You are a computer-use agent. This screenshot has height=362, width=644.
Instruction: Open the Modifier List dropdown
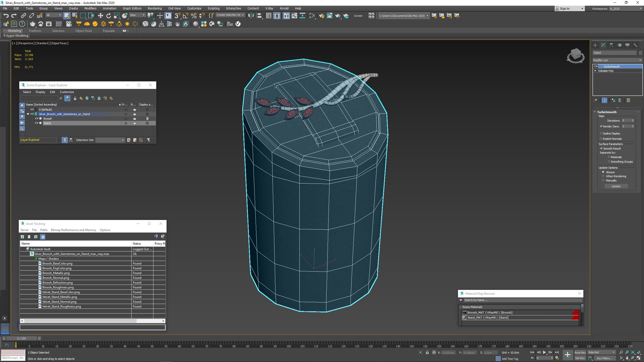point(617,60)
